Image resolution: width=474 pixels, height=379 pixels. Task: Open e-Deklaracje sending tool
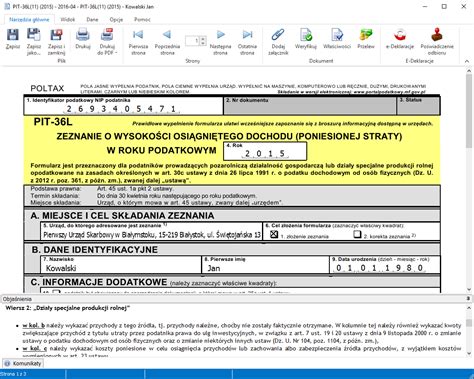[400, 34]
